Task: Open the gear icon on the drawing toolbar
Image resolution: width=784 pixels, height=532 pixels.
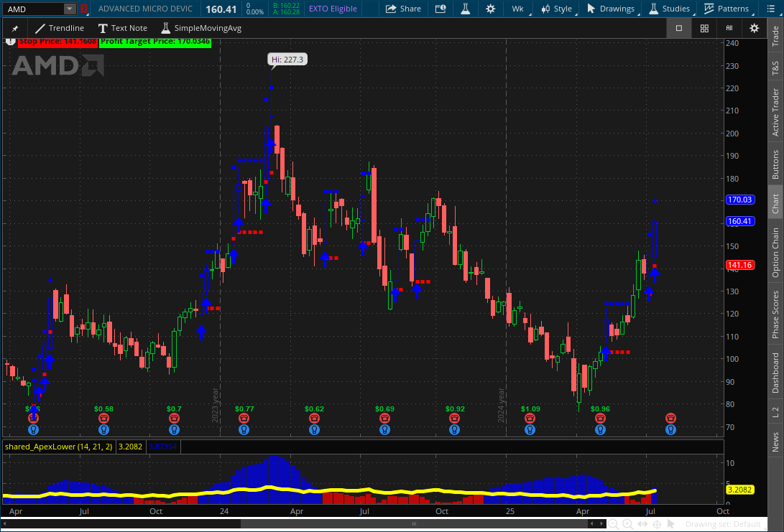Action: click(x=754, y=28)
